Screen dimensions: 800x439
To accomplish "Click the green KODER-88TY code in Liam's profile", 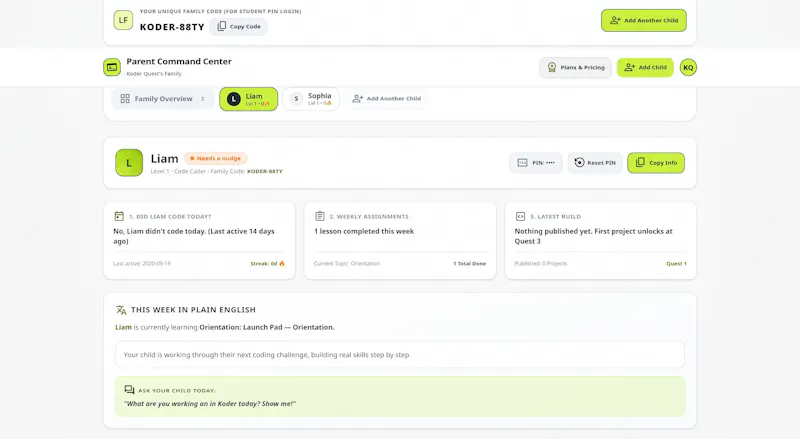I will pyautogui.click(x=265, y=172).
